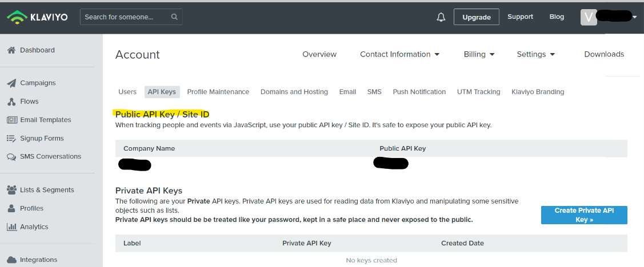Click the search magnifier icon
644x267 pixels.
tap(174, 17)
